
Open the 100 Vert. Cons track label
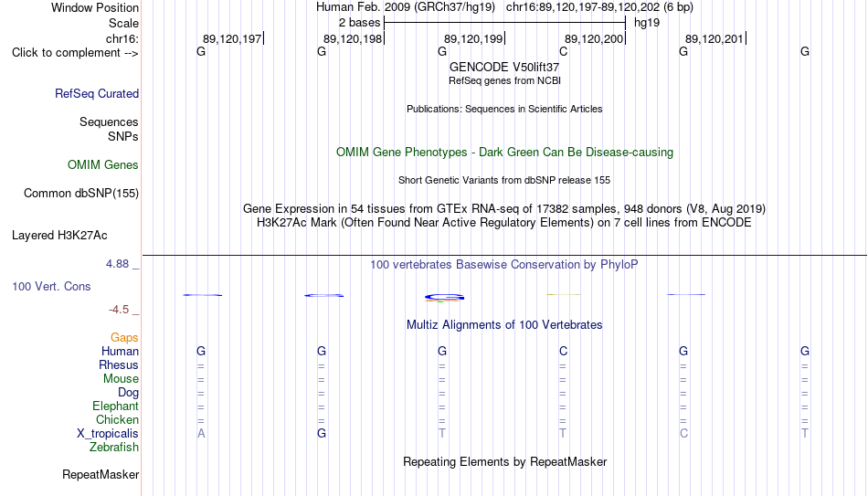click(51, 286)
